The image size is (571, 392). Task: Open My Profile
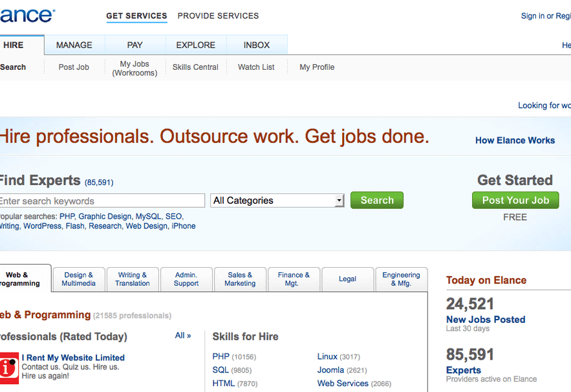(x=317, y=67)
